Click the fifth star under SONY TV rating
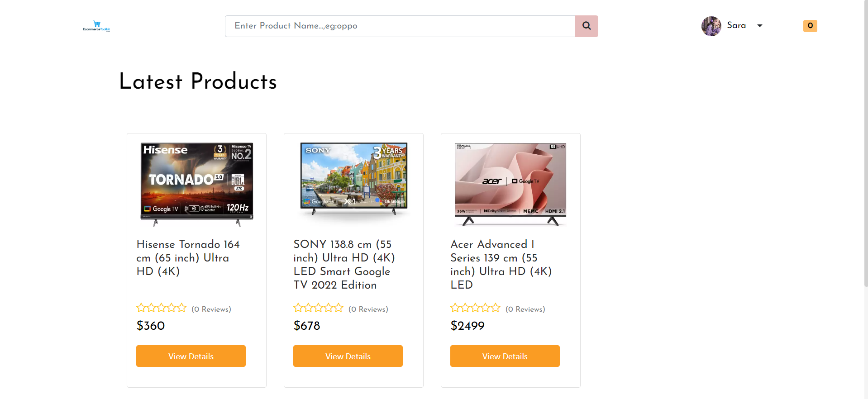The width and height of the screenshot is (868, 399). 339,307
